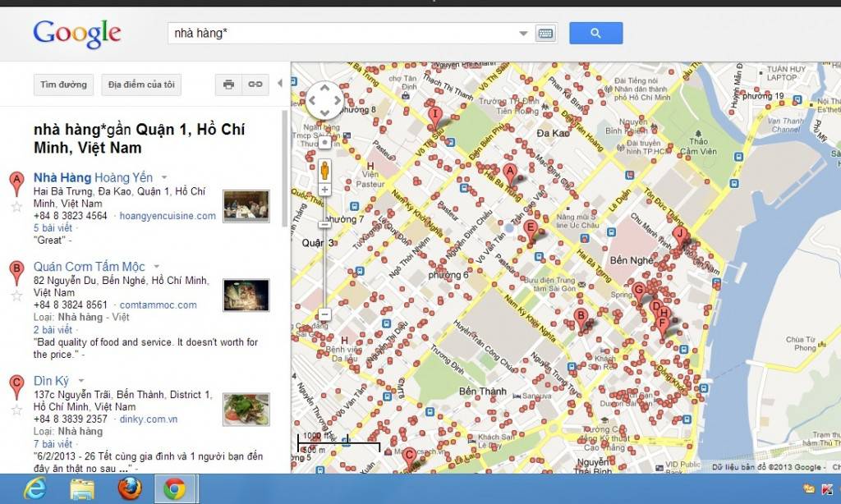Image resolution: width=841 pixels, height=504 pixels.
Task: Open the search suggestions dropdown arrow
Action: coord(523,33)
